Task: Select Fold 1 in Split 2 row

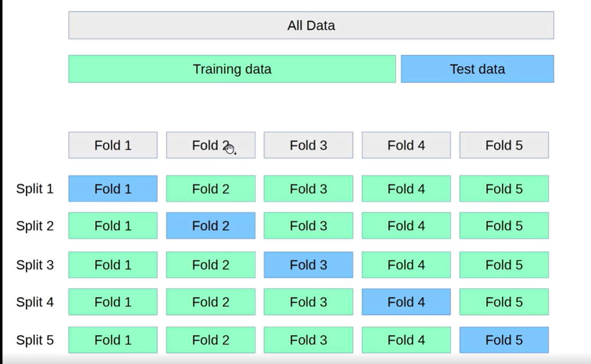Action: point(113,225)
